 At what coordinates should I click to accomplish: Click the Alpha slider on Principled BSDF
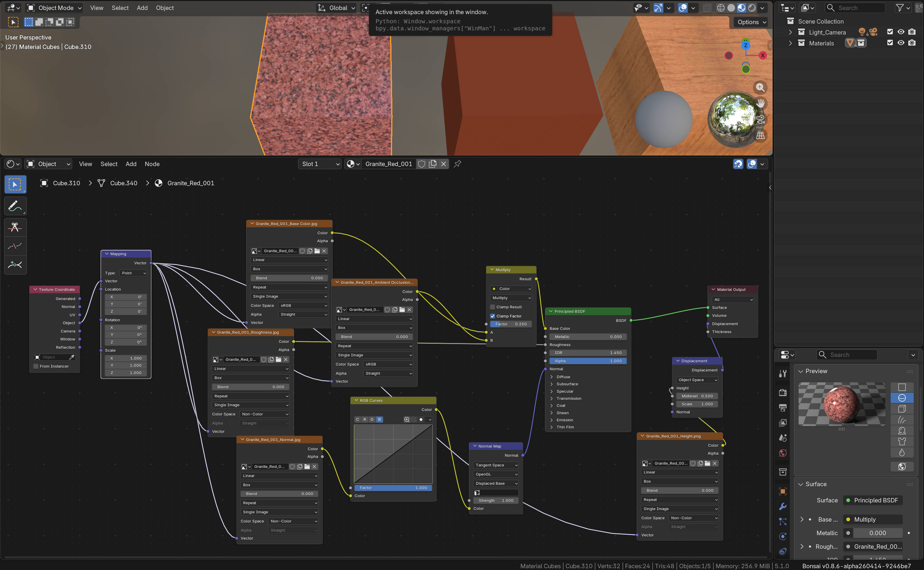(x=588, y=361)
